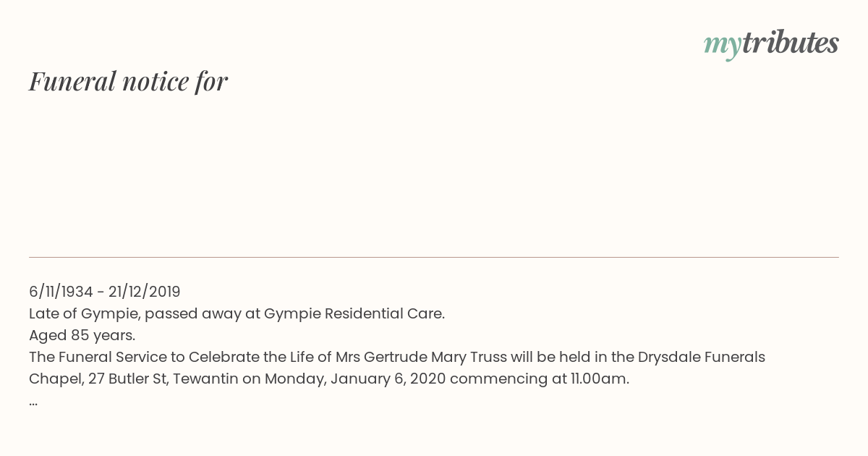
Task: Click the dark "tributes" part of logo
Action: click(790, 43)
